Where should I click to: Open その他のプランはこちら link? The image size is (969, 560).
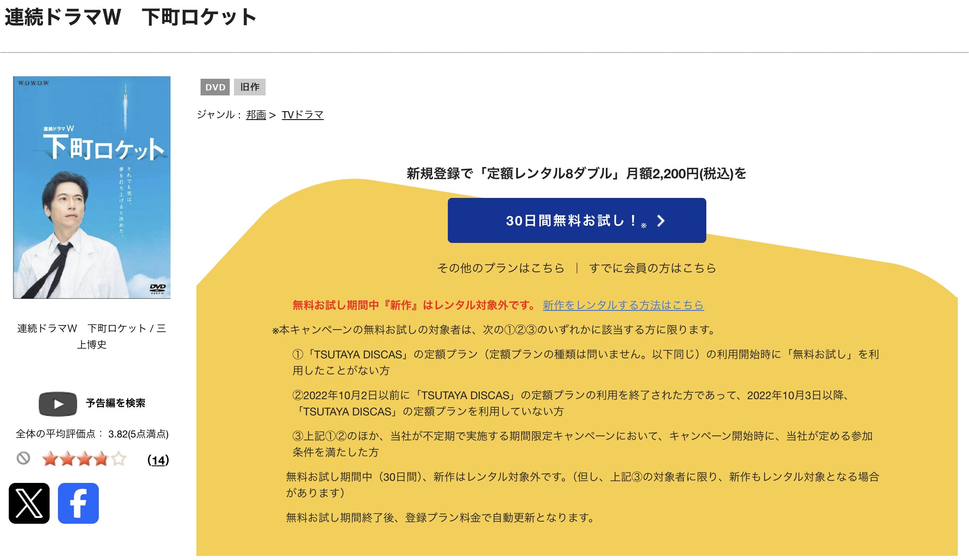click(x=501, y=268)
